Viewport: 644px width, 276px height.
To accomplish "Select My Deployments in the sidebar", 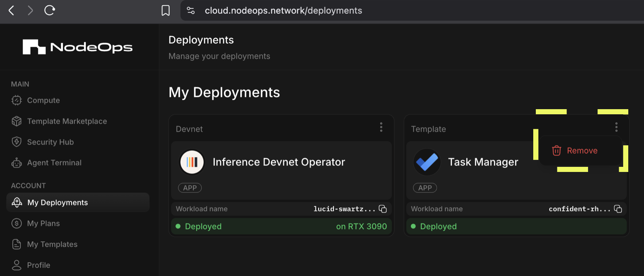I will pyautogui.click(x=57, y=203).
